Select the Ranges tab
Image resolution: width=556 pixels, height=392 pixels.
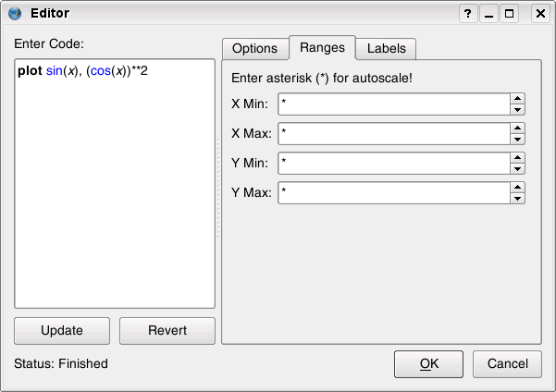click(322, 47)
